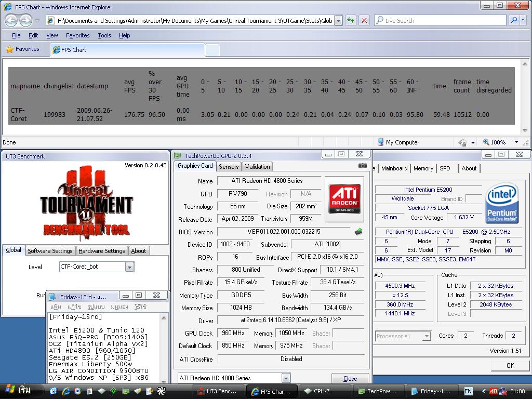Image resolution: width=532 pixels, height=399 pixels.
Task: Click the EN language indicator
Action: (x=468, y=392)
